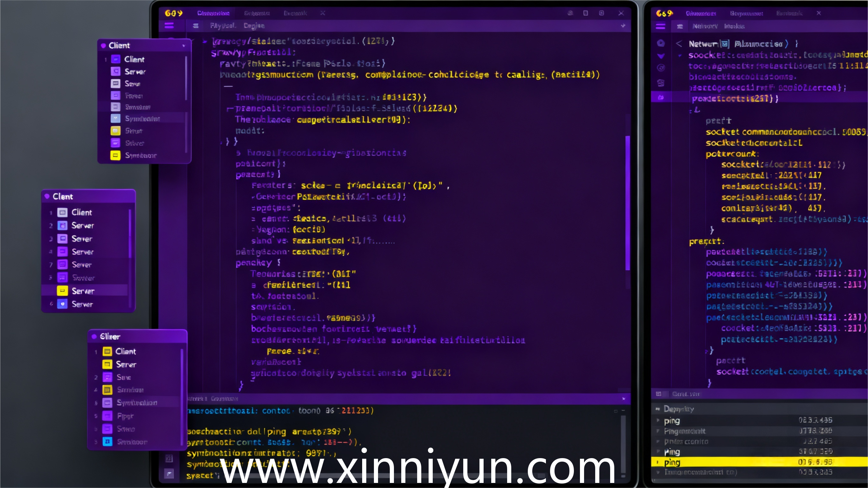Switch to the third tab in right editor
868x488 pixels.
click(x=789, y=13)
